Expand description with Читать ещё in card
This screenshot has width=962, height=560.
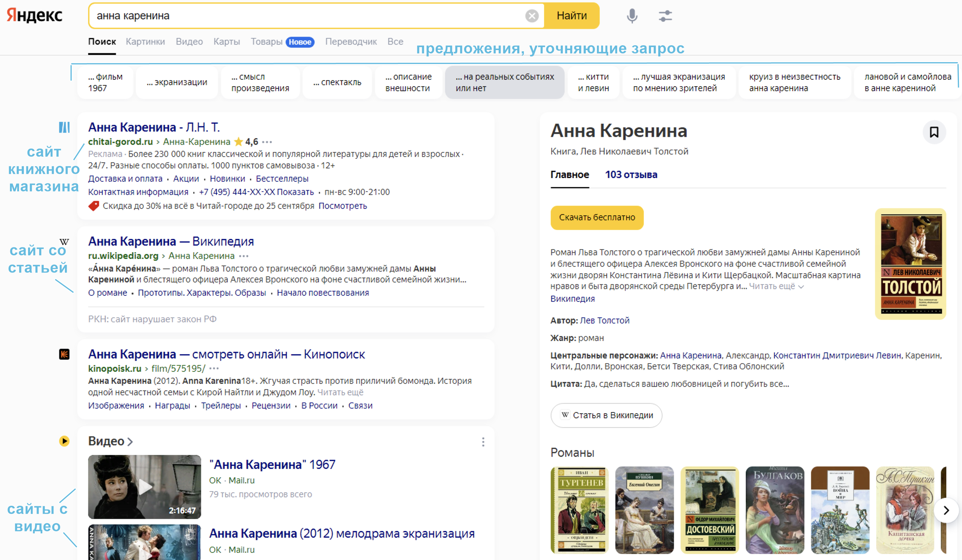click(x=776, y=286)
